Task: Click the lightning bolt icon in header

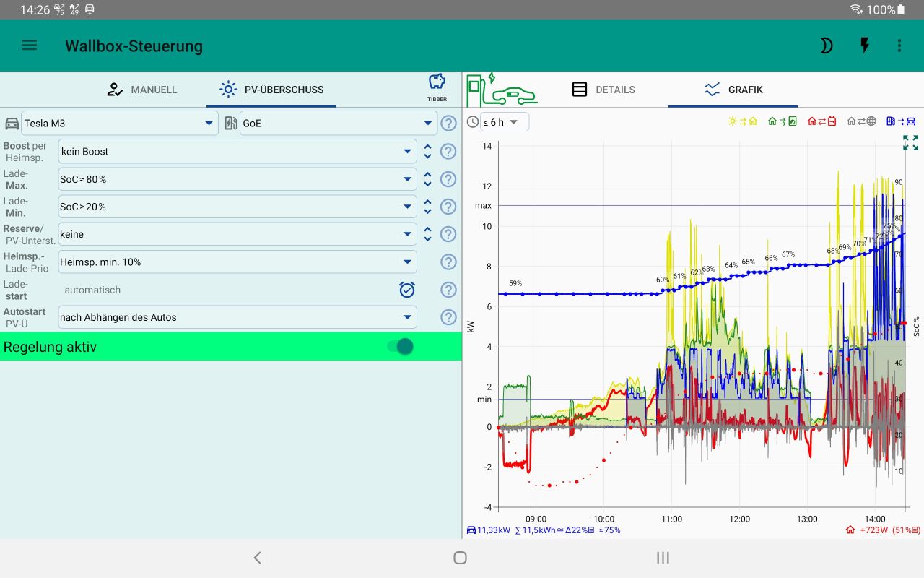Action: click(863, 45)
